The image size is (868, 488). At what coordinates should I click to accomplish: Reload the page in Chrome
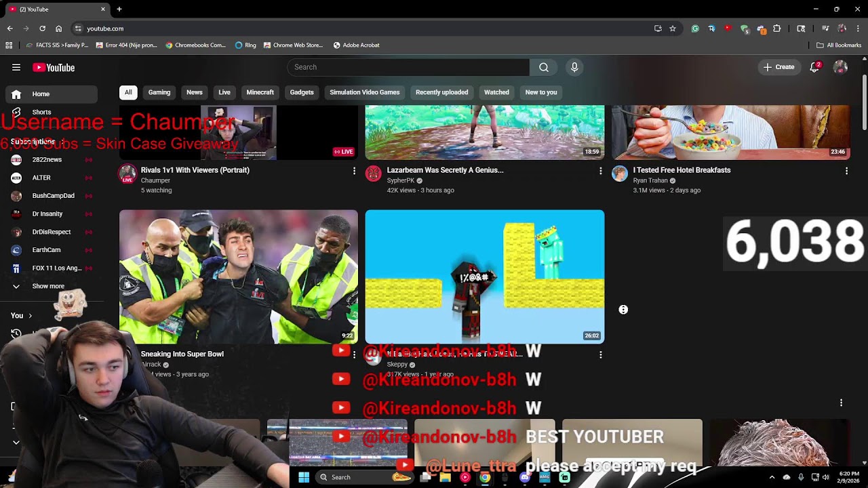[42, 28]
